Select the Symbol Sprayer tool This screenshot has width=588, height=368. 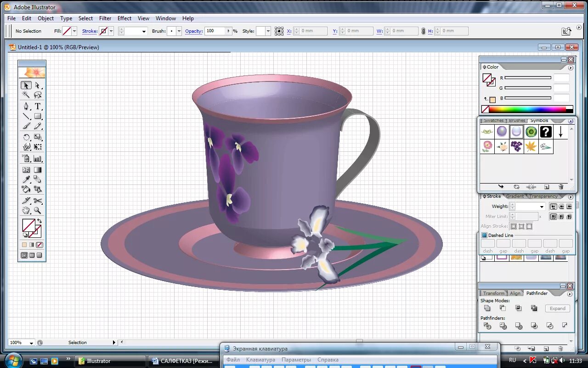click(26, 159)
